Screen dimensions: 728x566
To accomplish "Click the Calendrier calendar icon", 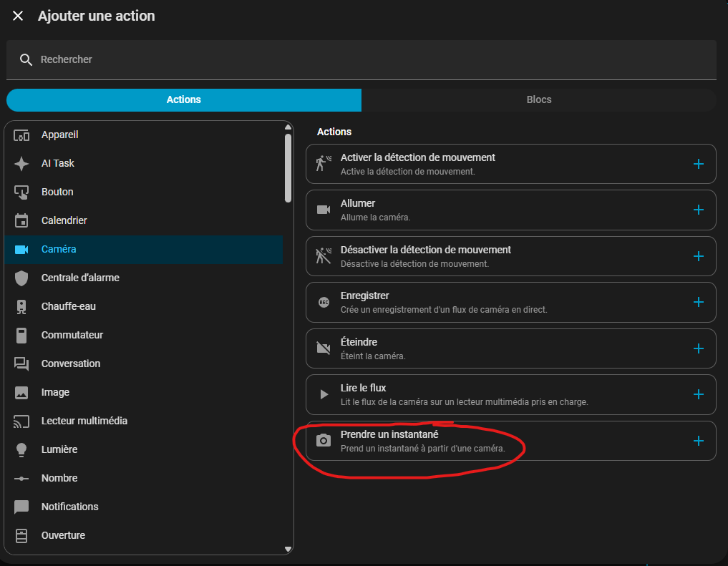I will 21,220.
